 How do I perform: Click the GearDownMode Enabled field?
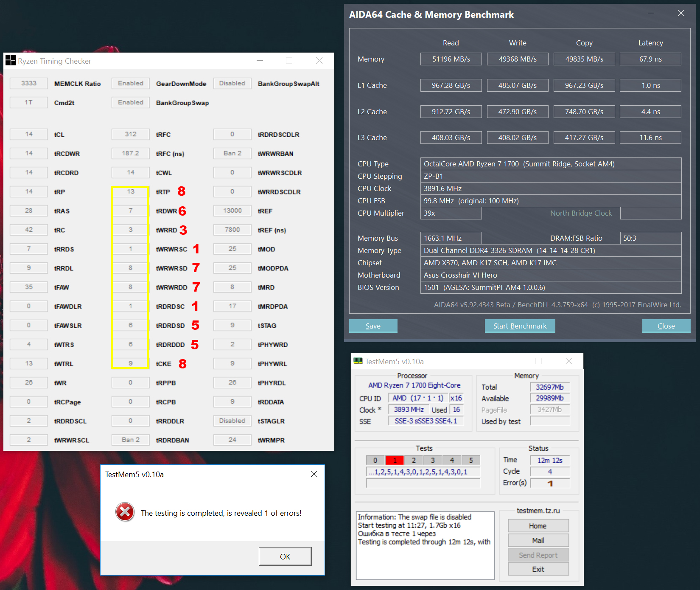click(131, 83)
